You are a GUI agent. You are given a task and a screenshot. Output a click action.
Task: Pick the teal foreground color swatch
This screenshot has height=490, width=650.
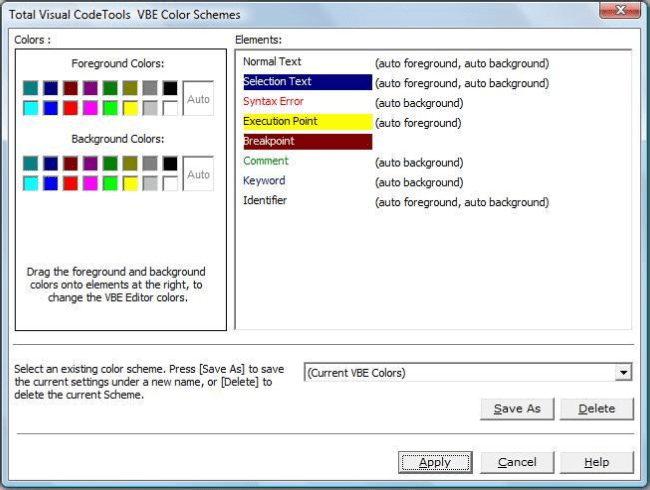[31, 88]
